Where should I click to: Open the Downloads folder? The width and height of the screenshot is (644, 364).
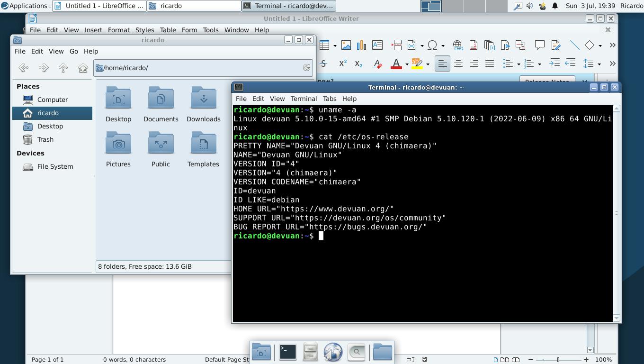pyautogui.click(x=203, y=104)
